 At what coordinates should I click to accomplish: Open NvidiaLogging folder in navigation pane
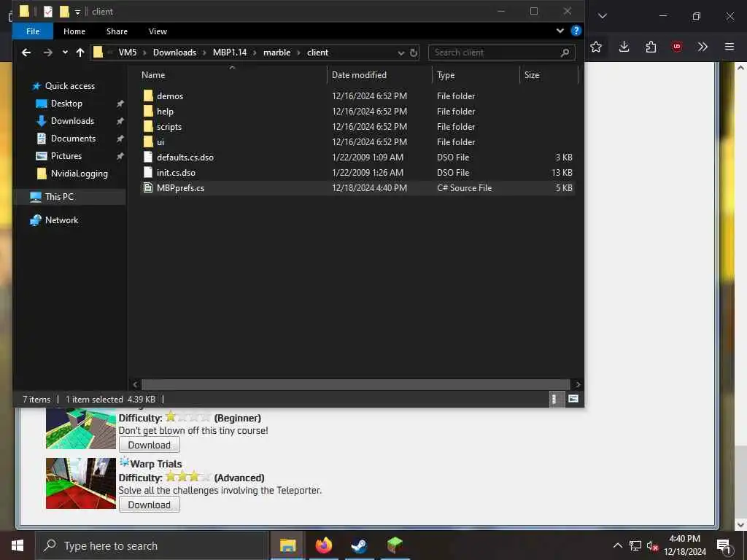[79, 174]
